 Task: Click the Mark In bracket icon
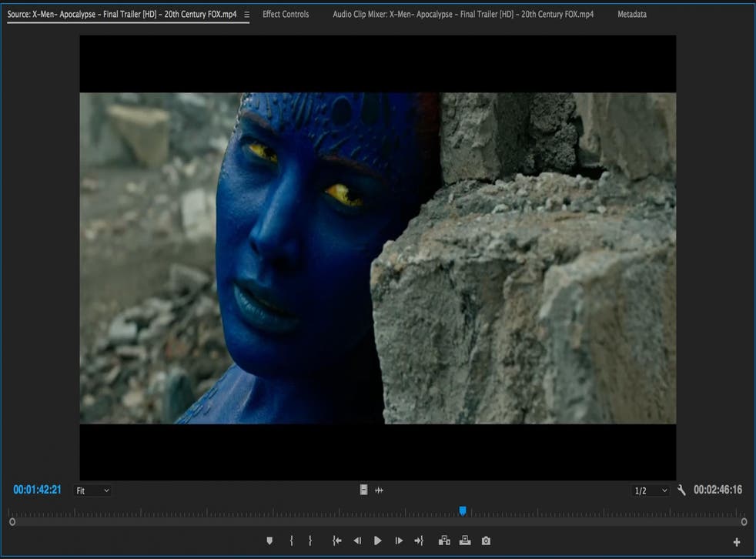pos(291,541)
